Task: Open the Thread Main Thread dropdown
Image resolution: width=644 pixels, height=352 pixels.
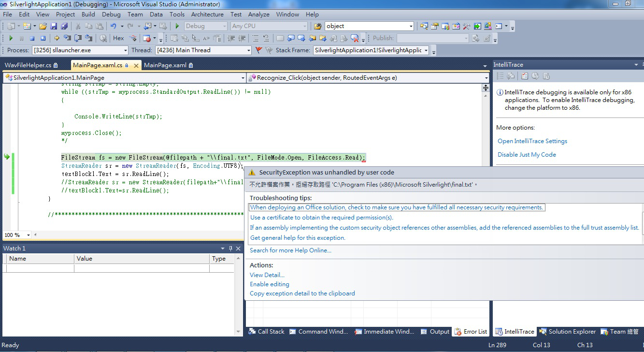Action: [x=249, y=50]
